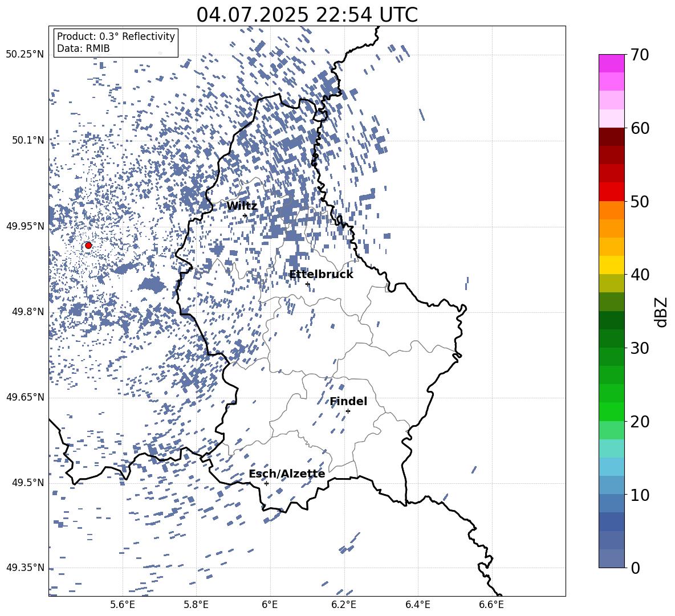Click the red radar site marker
Screen dimensions: 675x616
tap(88, 246)
